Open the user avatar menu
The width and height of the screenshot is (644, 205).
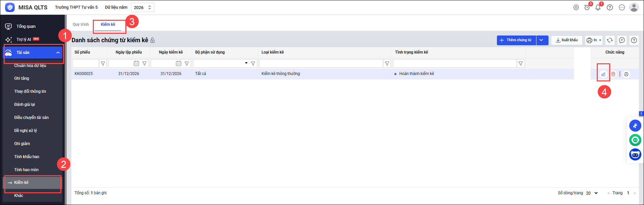point(634,7)
